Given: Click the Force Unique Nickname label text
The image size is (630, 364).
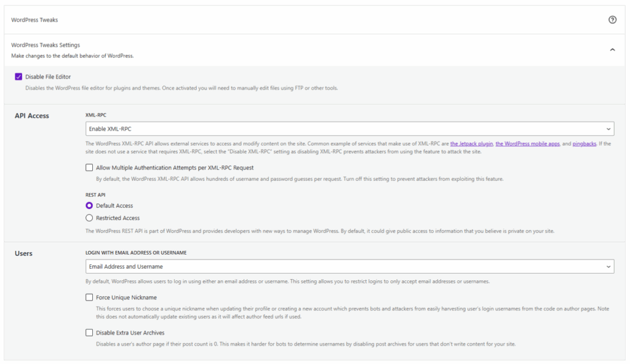Looking at the screenshot, I should pos(126,297).
